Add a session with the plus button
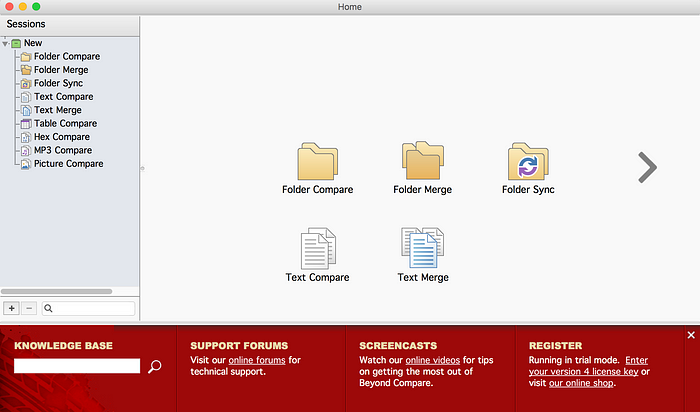The width and height of the screenshot is (700, 412). [12, 308]
